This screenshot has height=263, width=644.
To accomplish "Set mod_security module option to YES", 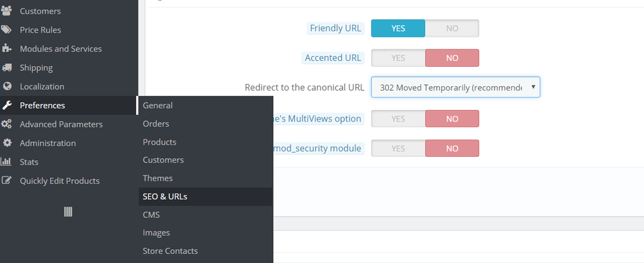I will [x=398, y=149].
